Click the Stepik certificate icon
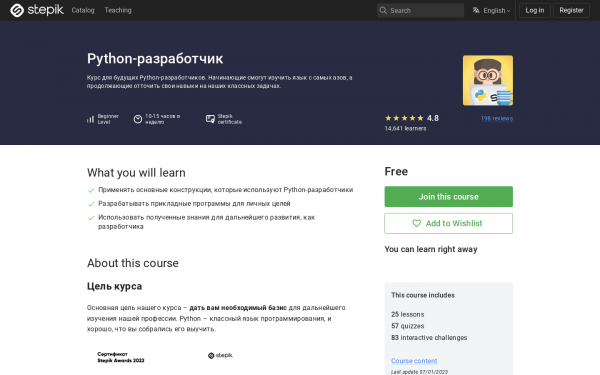600x375 pixels. point(210,119)
